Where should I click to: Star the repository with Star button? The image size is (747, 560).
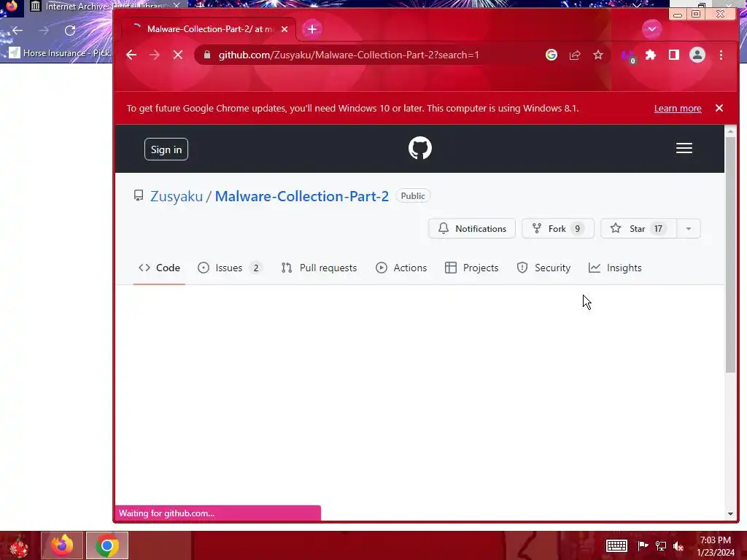coord(638,228)
